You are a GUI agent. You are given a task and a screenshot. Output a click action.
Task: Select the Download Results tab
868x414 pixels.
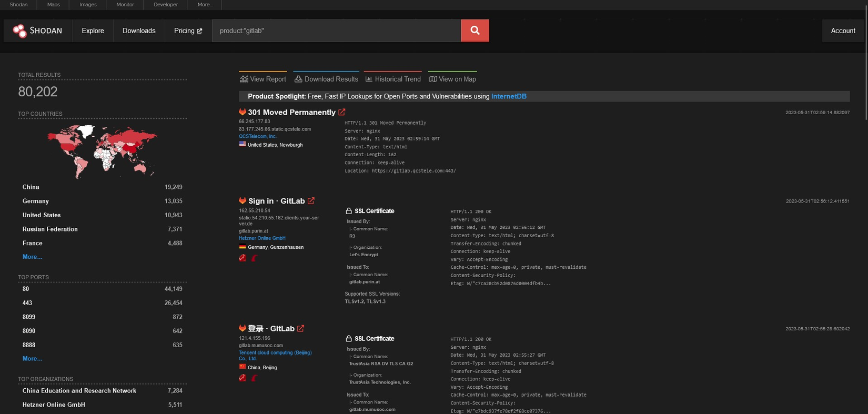[x=326, y=78]
